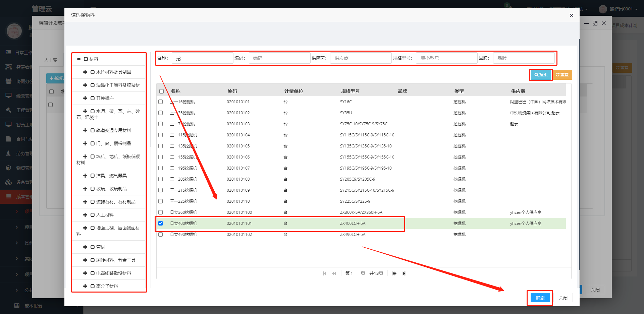Expand the 门、窗、楼梯制品 node
Screen dimensions: 644x314
[85, 143]
